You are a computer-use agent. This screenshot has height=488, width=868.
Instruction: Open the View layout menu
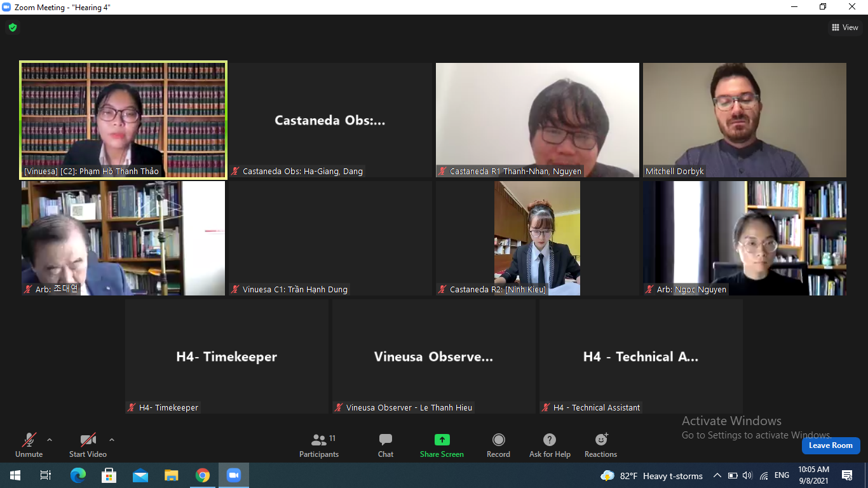pos(845,27)
